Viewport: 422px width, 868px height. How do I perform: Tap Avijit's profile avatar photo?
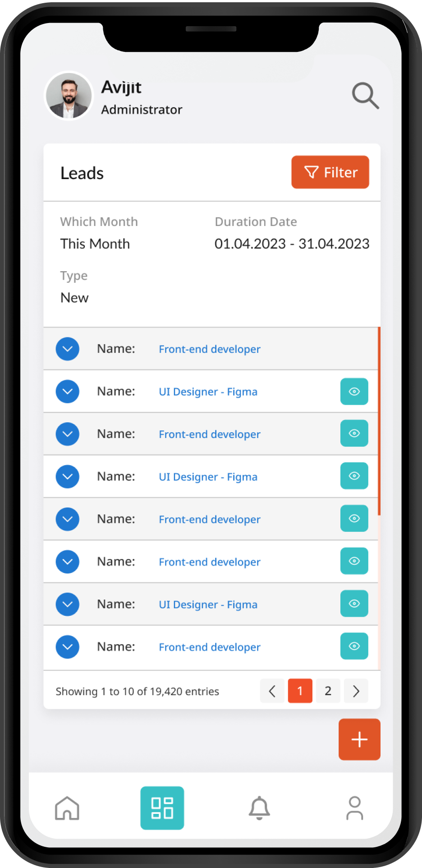[x=69, y=96]
